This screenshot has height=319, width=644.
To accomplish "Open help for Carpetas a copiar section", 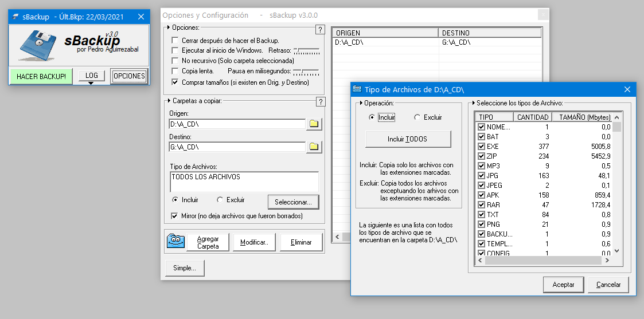I will pyautogui.click(x=320, y=102).
